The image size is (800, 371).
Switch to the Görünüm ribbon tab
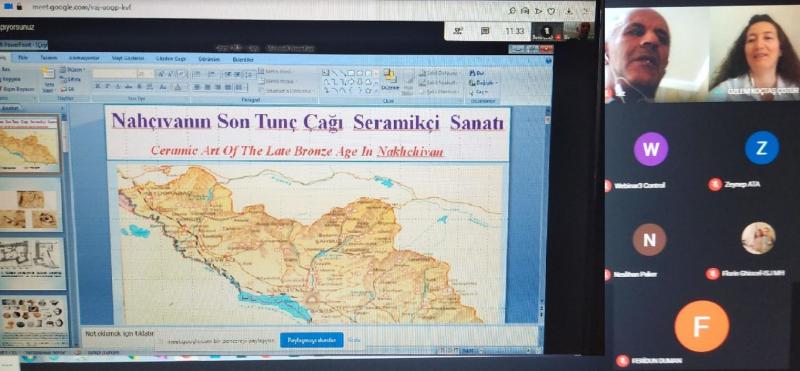(x=209, y=59)
